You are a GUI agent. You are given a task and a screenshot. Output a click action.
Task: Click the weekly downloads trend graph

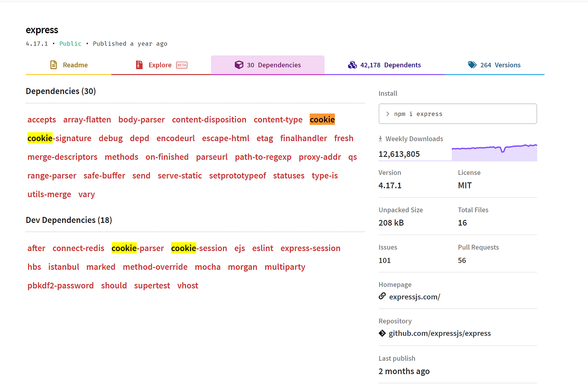(494, 151)
